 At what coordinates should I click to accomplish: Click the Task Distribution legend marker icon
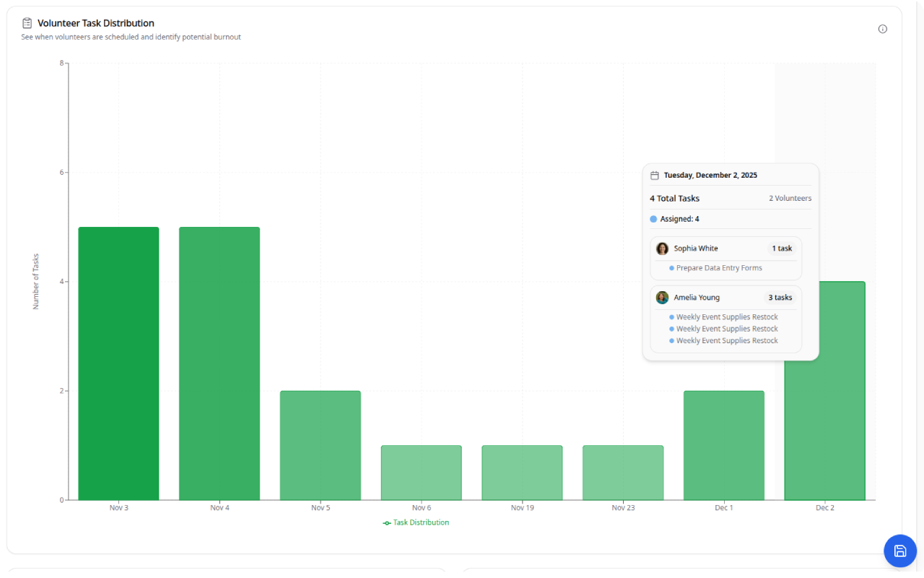click(x=387, y=523)
